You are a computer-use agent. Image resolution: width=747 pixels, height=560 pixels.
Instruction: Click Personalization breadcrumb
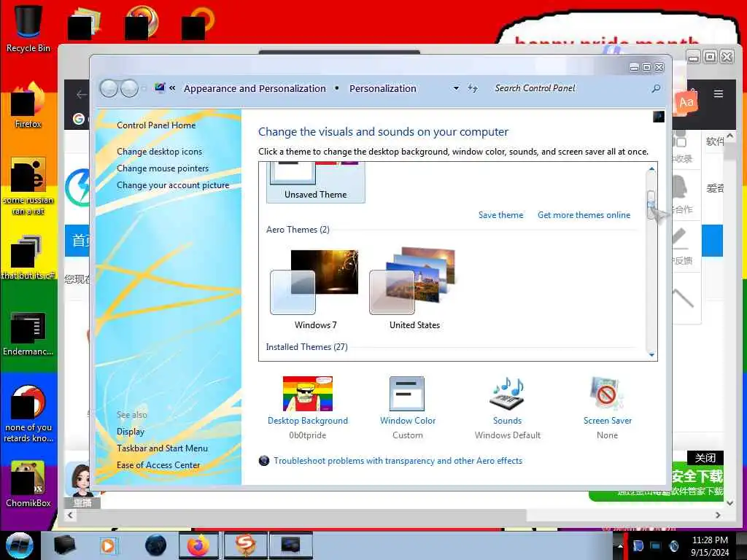click(382, 88)
